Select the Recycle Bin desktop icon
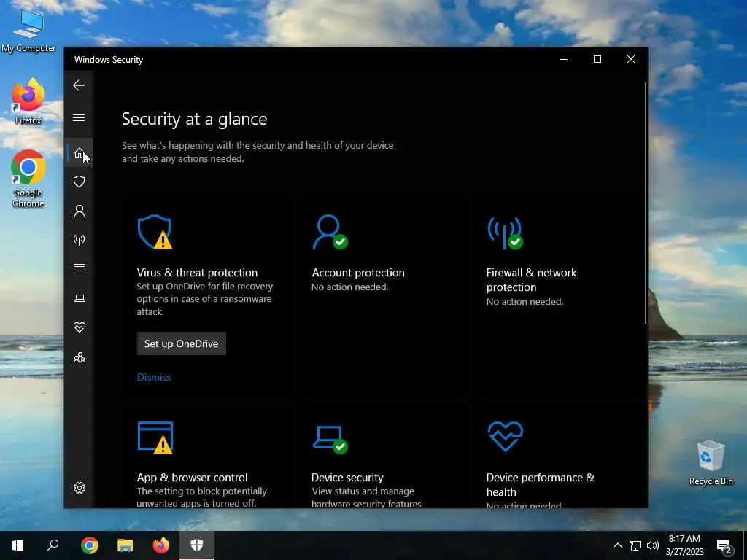Image resolution: width=747 pixels, height=560 pixels. pyautogui.click(x=711, y=463)
